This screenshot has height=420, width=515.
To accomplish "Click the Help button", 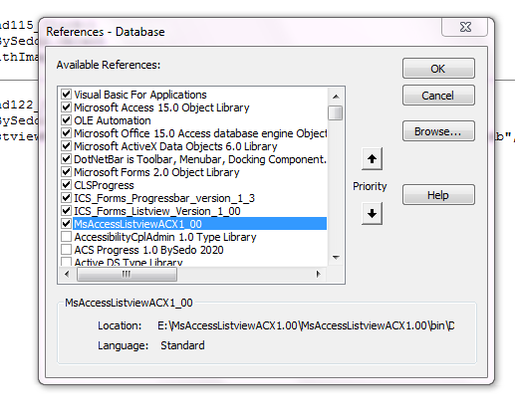I will 438,195.
